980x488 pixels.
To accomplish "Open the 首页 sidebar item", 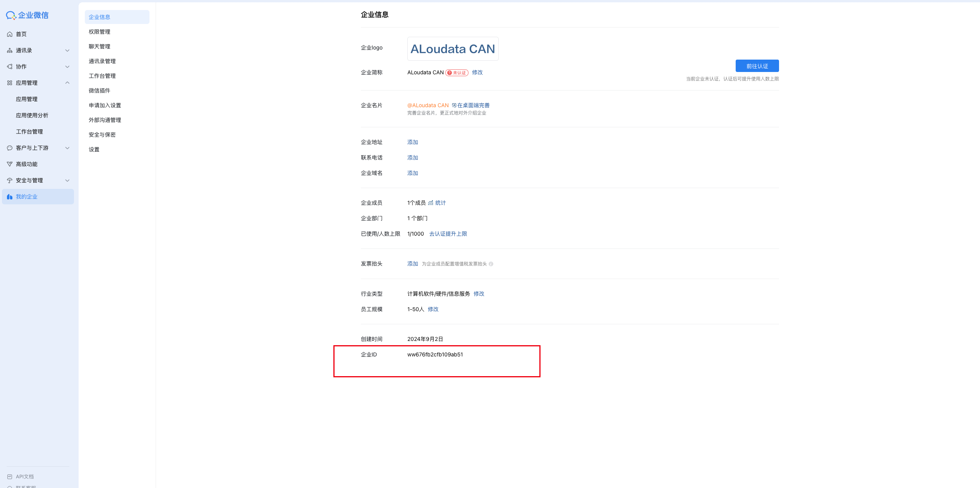I will click(38, 34).
